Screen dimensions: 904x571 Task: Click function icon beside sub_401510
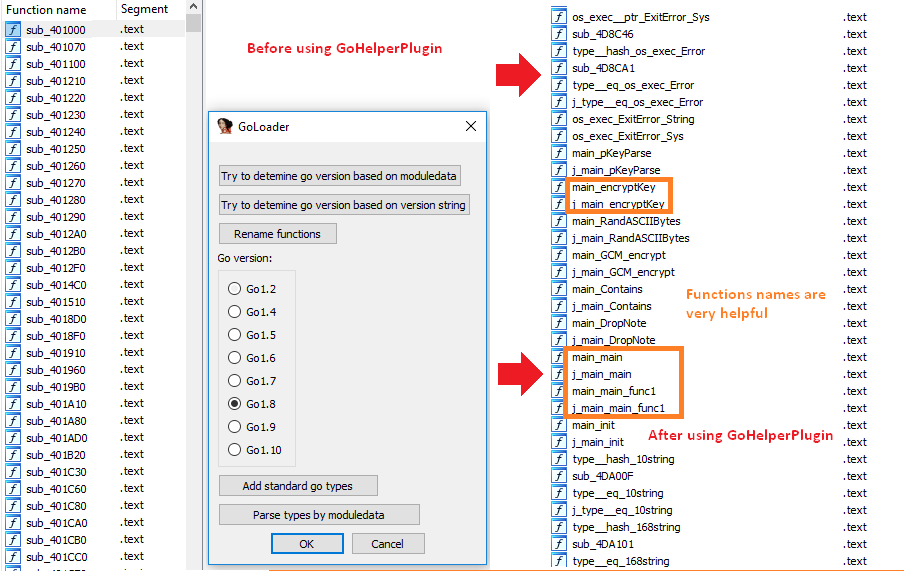pos(13,302)
